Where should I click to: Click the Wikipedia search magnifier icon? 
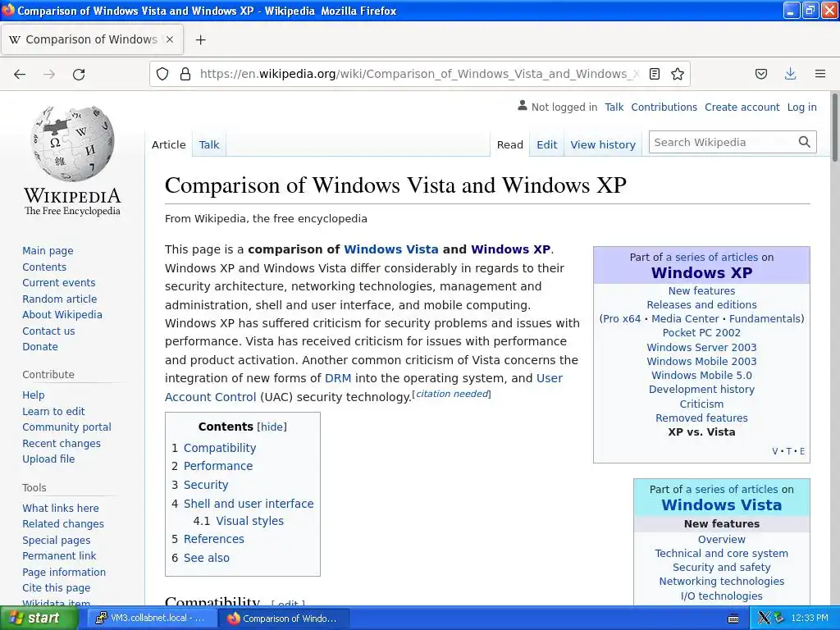(804, 142)
